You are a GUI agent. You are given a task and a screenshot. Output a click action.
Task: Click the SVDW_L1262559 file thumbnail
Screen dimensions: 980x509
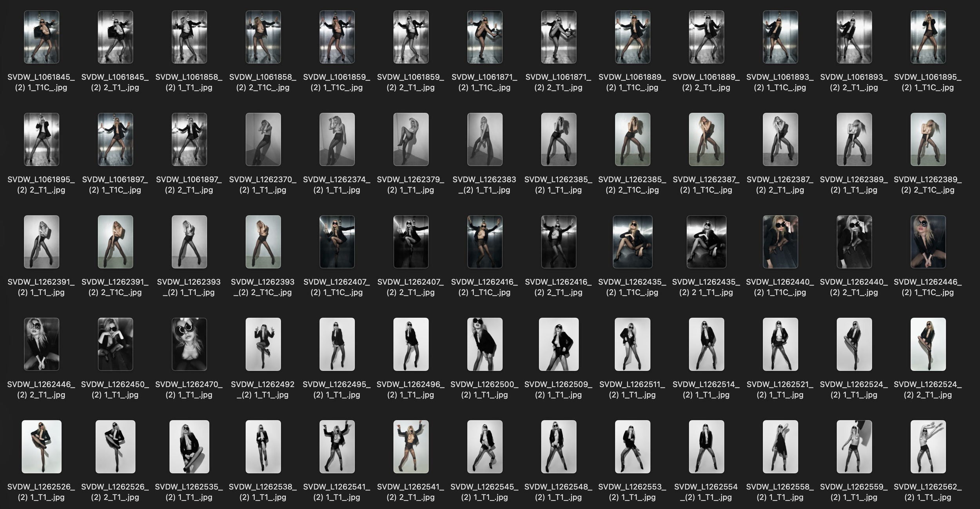[854, 447]
